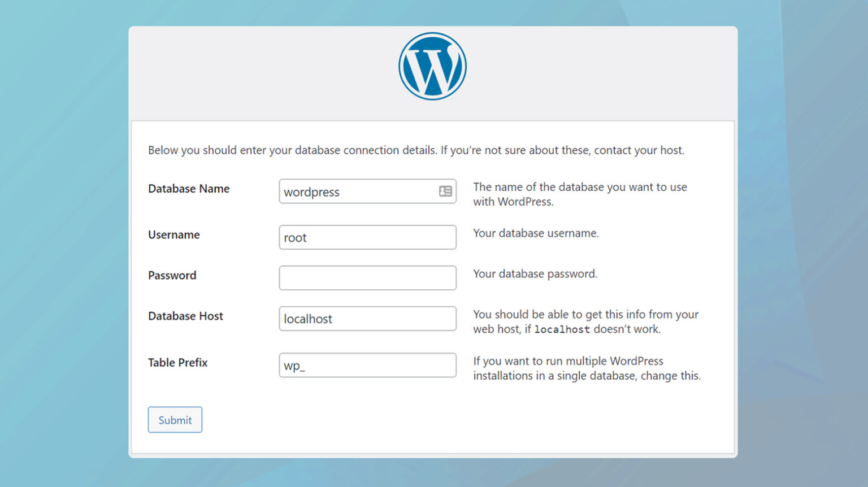Click the Database Host label
Screen dimensions: 868x487
tap(185, 316)
